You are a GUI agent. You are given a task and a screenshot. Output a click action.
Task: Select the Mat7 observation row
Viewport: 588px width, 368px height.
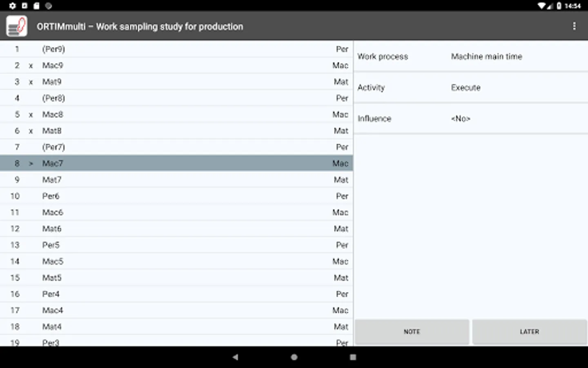[x=176, y=180]
